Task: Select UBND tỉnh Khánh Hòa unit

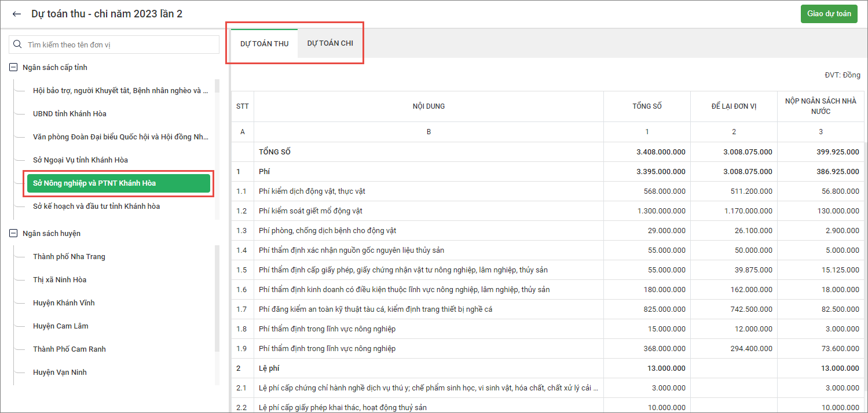Action: click(69, 114)
